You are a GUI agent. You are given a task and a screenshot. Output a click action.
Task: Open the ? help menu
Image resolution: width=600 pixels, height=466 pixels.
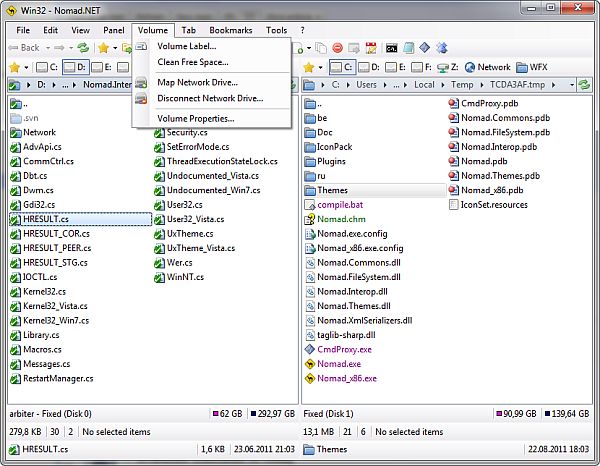[x=302, y=30]
